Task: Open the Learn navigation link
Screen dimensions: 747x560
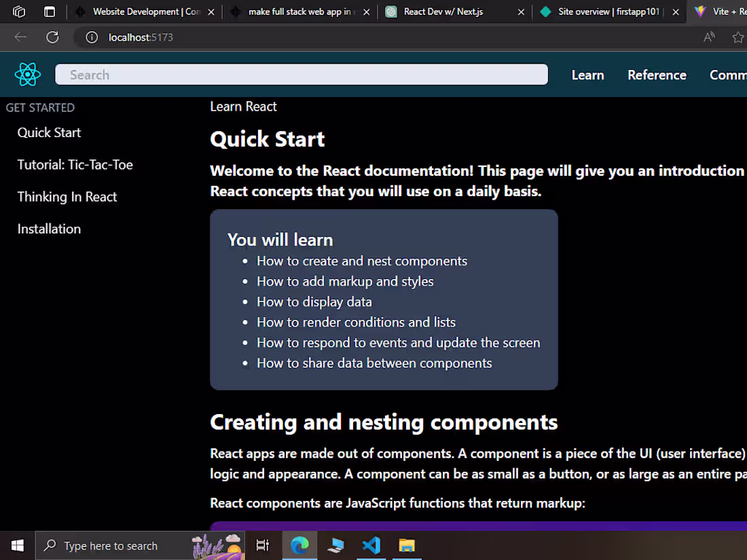Action: (587, 75)
